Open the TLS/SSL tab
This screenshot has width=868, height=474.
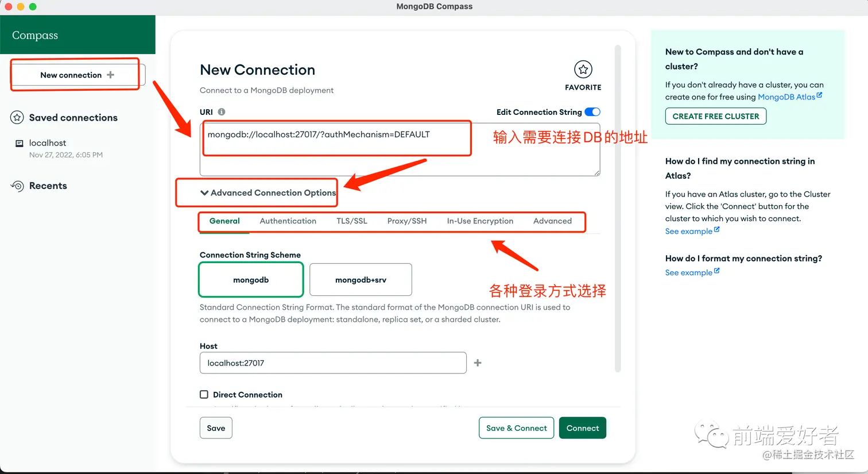[x=352, y=221]
